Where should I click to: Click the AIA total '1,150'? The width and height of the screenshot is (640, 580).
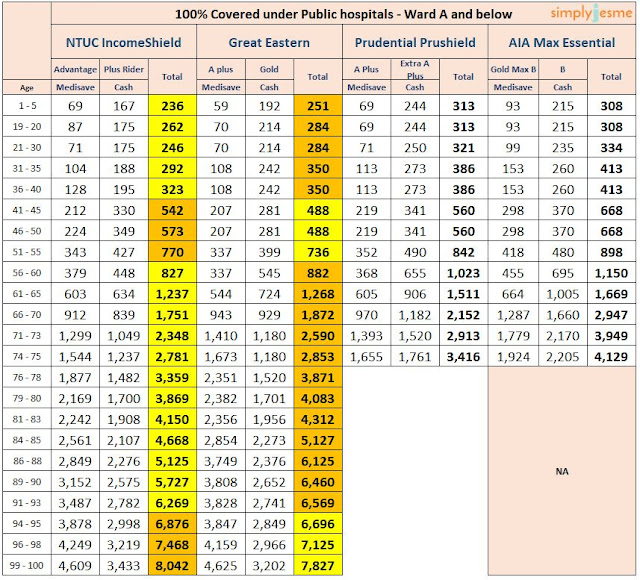coord(611,273)
